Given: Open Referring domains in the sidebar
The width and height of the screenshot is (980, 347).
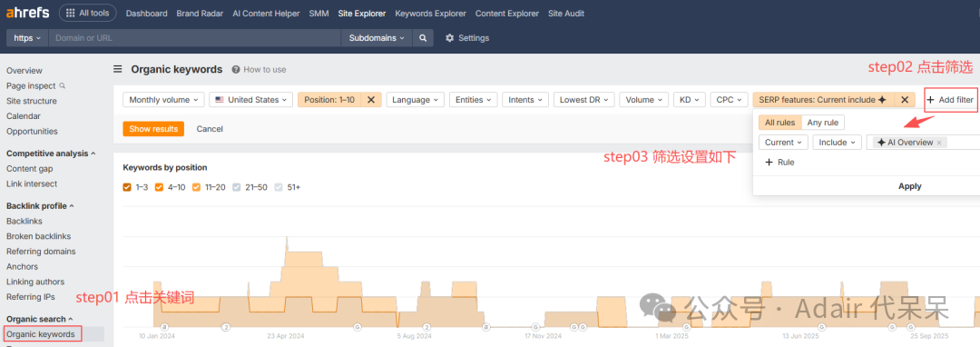Looking at the screenshot, I should (41, 252).
